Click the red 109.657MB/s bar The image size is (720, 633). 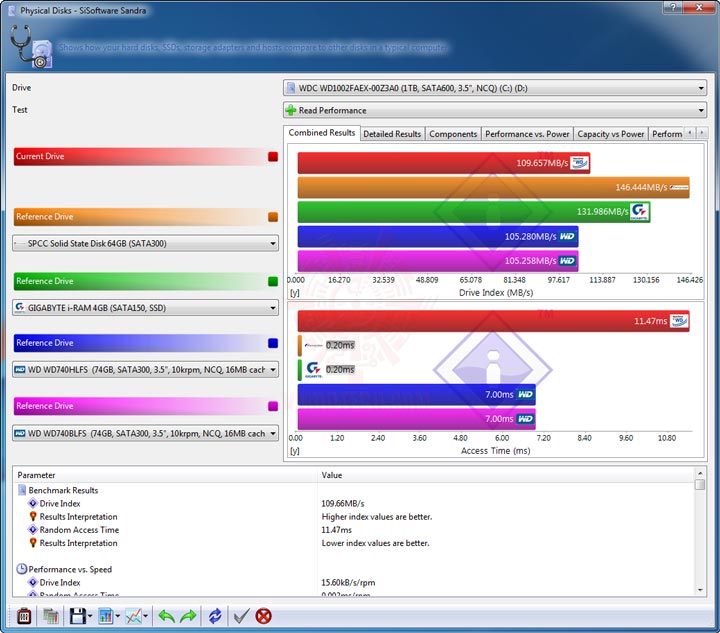[x=444, y=163]
